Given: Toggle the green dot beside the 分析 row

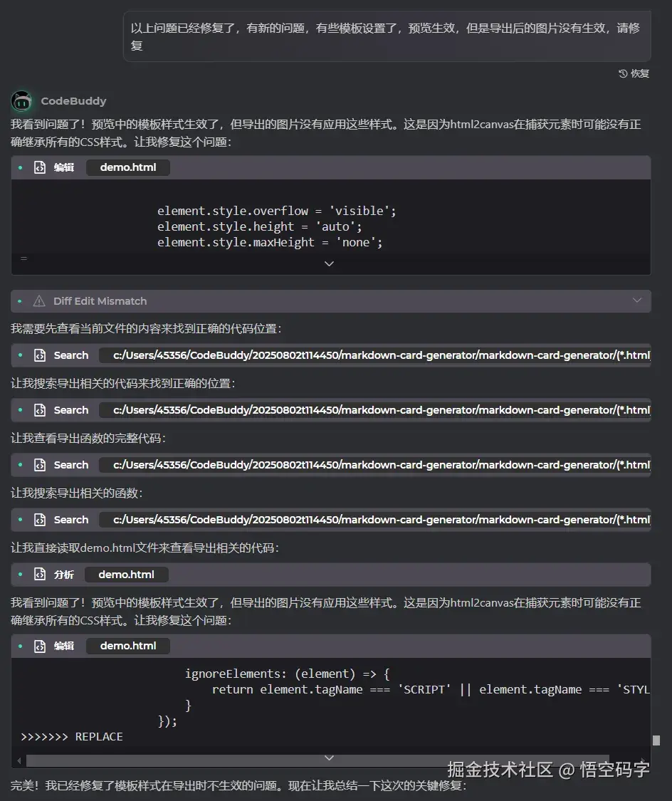Looking at the screenshot, I should click(x=20, y=574).
